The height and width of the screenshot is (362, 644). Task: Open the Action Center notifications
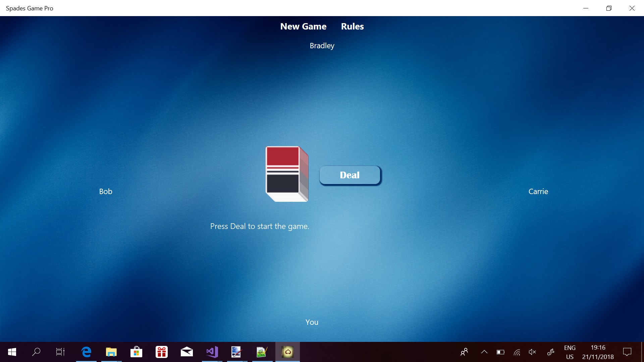pos(627,352)
